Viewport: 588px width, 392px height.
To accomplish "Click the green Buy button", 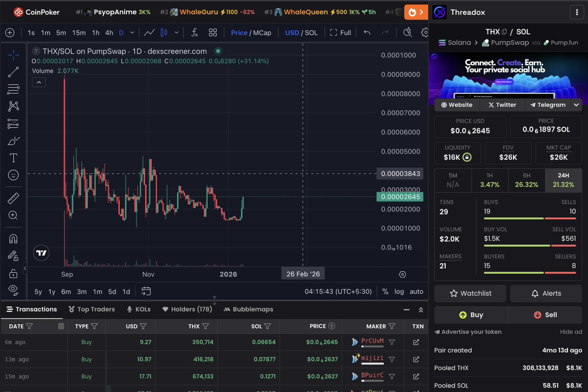I will (470, 315).
